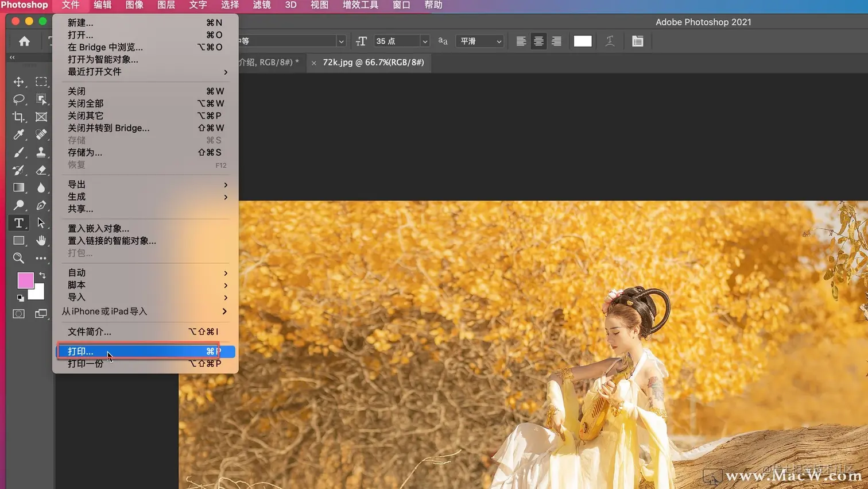Select the Eyedropper tool
The height and width of the screenshot is (489, 868).
pos(18,134)
